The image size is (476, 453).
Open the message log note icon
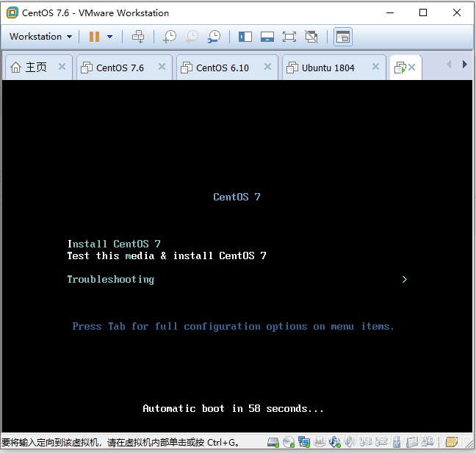(x=452, y=442)
